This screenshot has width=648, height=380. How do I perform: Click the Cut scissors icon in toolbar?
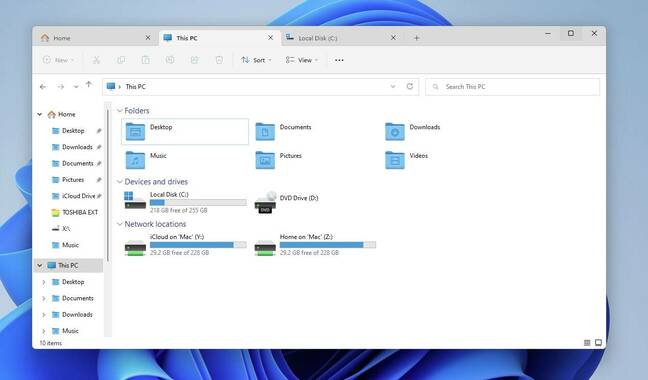[x=96, y=60]
